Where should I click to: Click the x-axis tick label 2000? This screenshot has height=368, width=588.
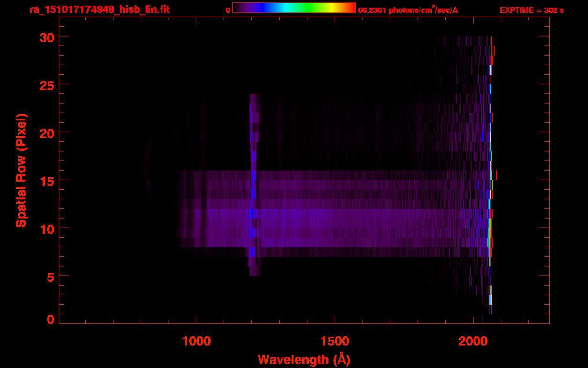point(473,340)
